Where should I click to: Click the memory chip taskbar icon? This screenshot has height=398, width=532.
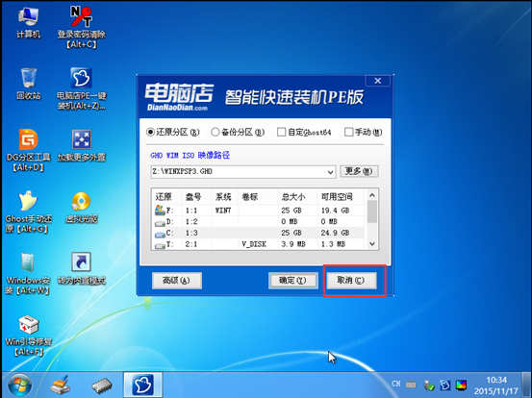[102, 386]
